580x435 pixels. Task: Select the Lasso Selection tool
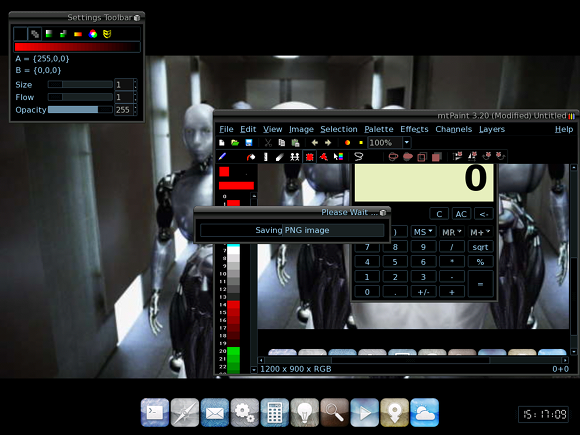pos(358,157)
